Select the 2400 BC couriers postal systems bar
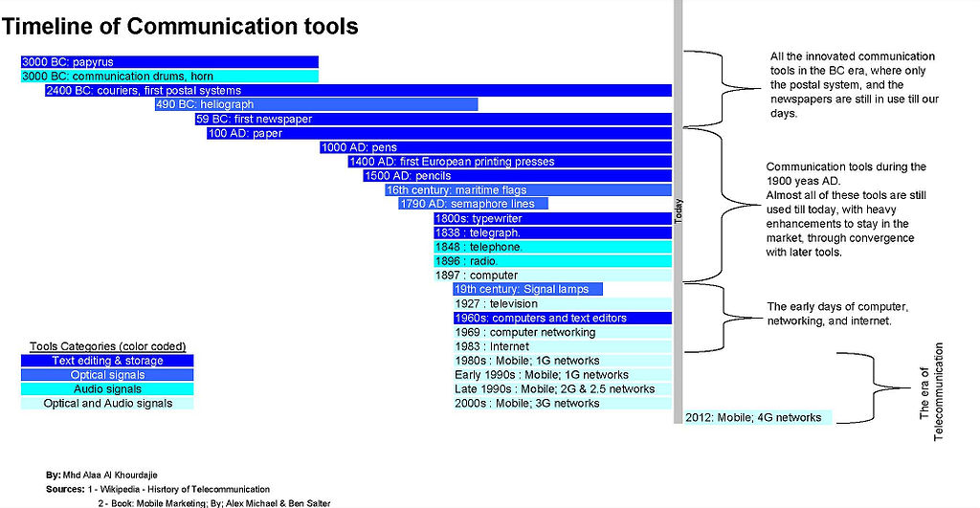The width and height of the screenshot is (980, 508). (x=359, y=91)
